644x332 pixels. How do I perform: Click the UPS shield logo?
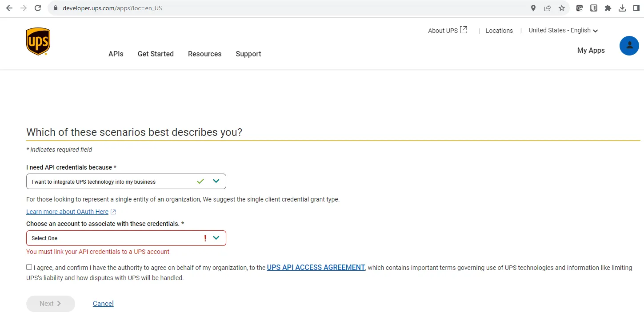[x=38, y=42]
